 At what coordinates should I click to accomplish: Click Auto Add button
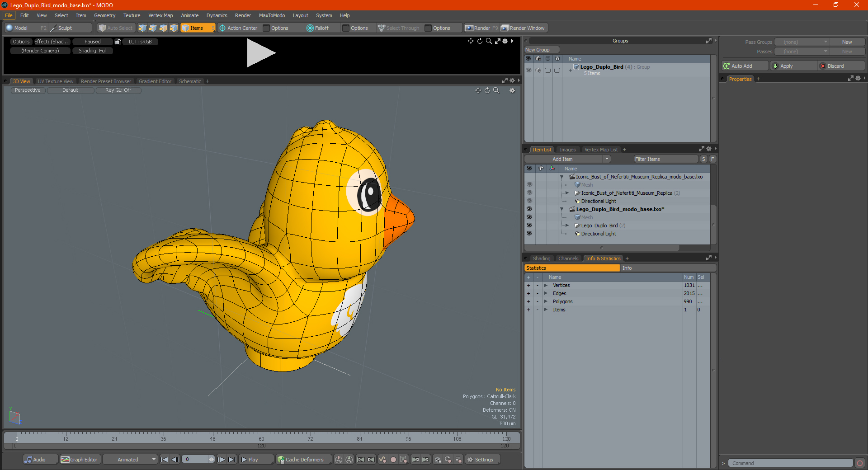pyautogui.click(x=745, y=66)
